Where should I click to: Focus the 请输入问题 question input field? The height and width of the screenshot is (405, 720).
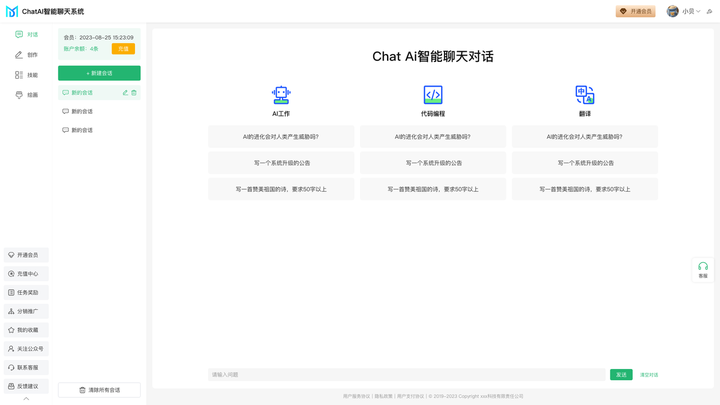(406, 375)
